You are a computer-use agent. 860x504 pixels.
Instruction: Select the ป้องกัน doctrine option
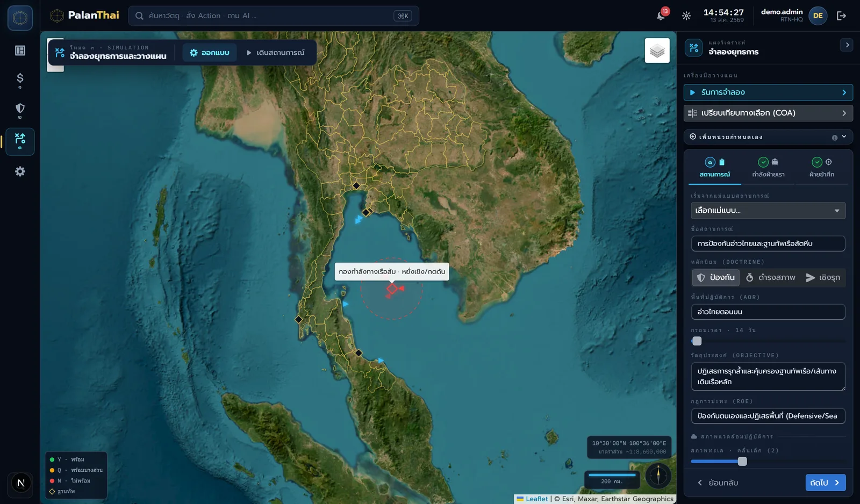716,277
